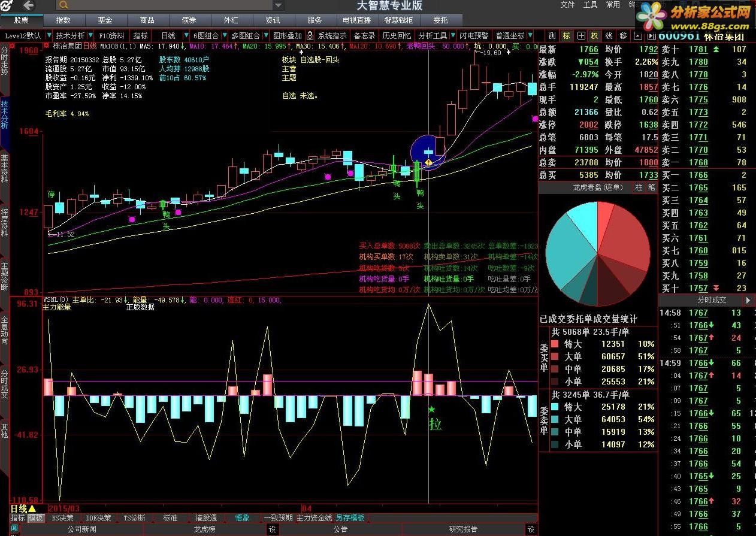756x536 pixels.
Task: Click the lock icon in toolbar
Action: tap(310, 36)
